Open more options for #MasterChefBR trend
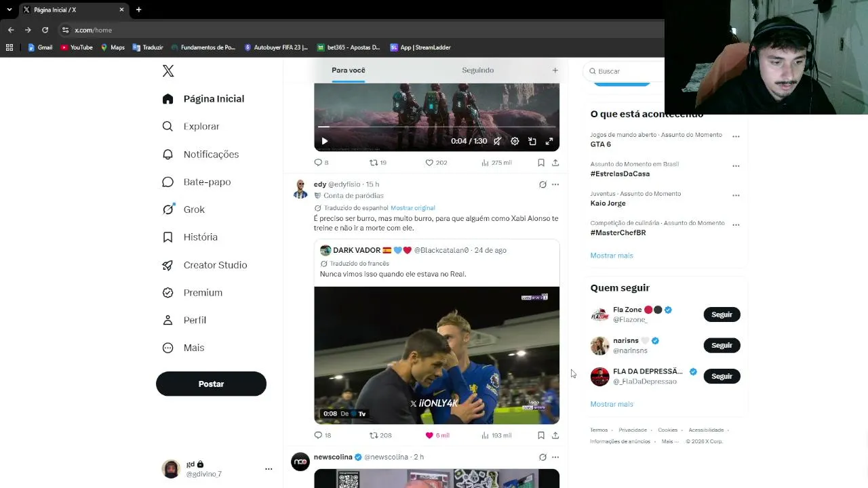 tap(736, 224)
